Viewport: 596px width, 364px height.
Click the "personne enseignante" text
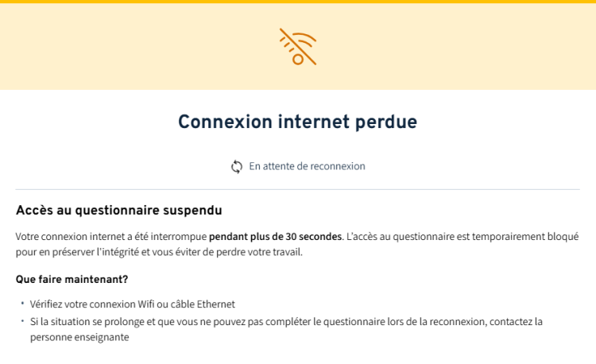(79, 337)
